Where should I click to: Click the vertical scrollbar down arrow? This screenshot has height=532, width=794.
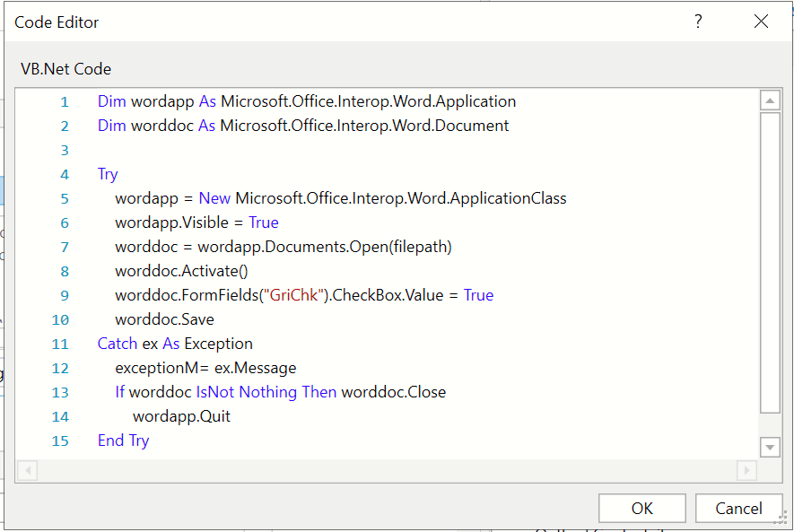tap(770, 447)
